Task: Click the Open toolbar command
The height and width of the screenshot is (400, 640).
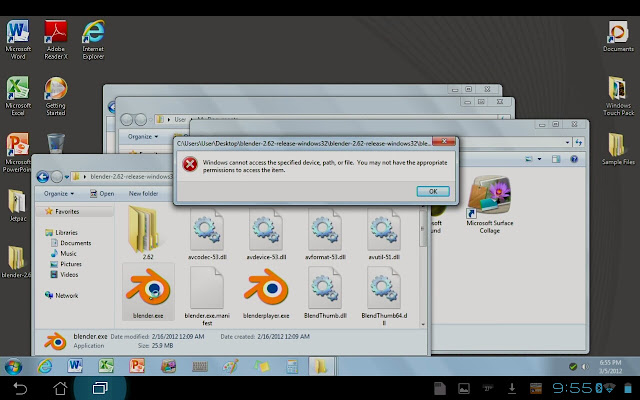Action: click(102, 193)
